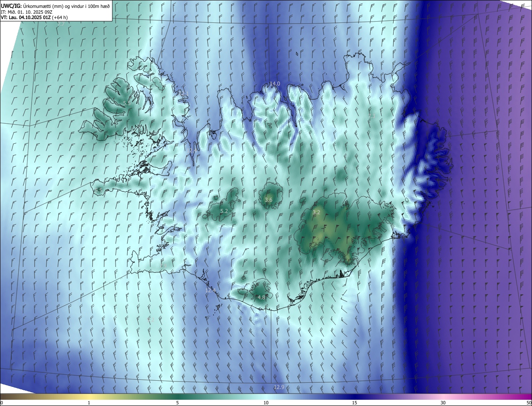Click the color scale tick label 0

pyautogui.click(x=2, y=403)
